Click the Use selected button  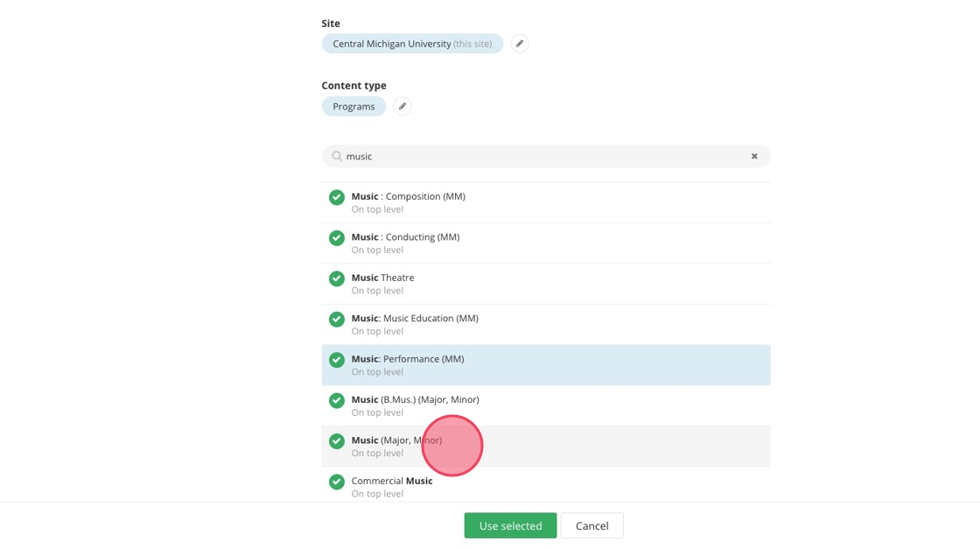click(510, 525)
